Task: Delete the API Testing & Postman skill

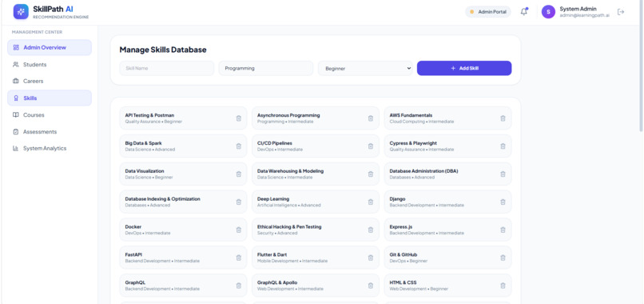Action: point(239,118)
